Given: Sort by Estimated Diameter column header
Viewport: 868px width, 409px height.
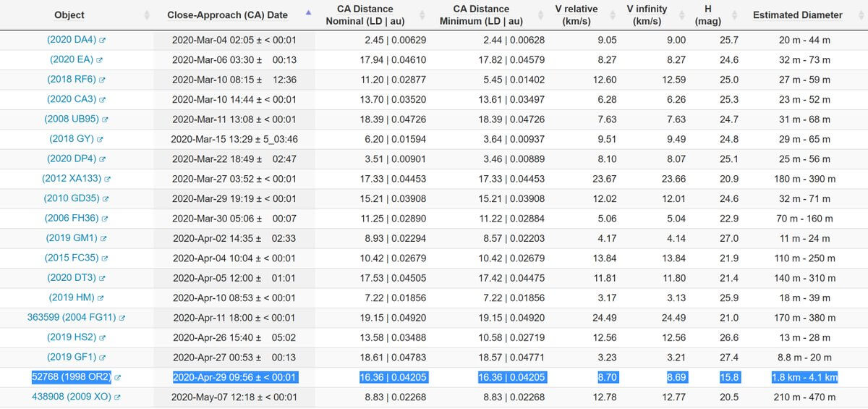Looking at the screenshot, I should [797, 15].
